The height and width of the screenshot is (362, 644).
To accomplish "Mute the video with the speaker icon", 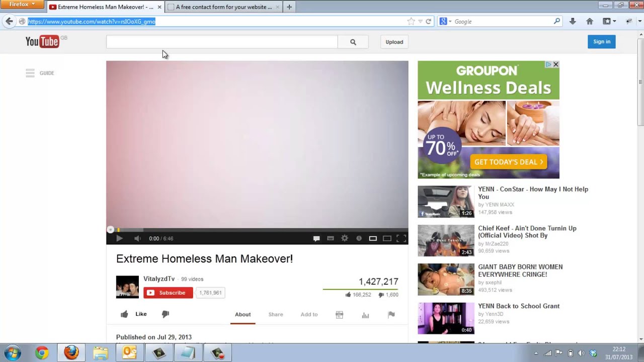I will (137, 238).
